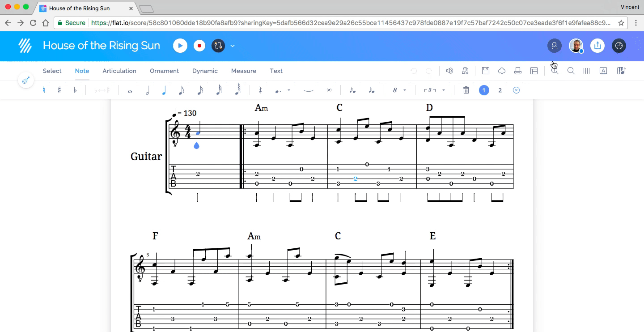Download the score via cloud icon
The width and height of the screenshot is (644, 332).
click(502, 71)
